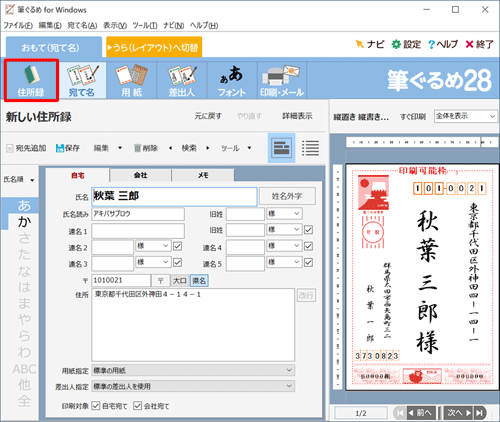
Task: Open the 編集(E) menu
Action: [x=50, y=25]
